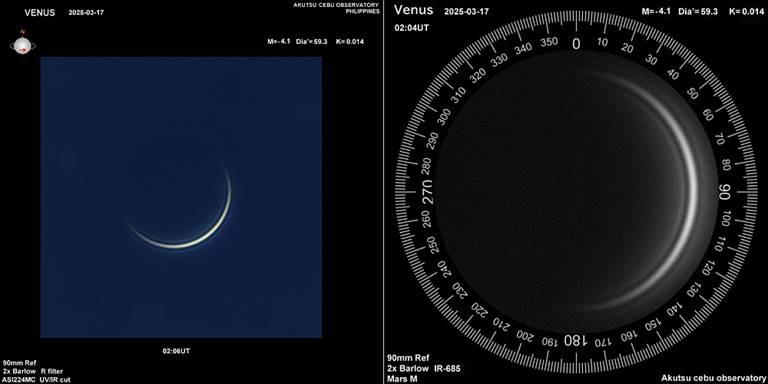
Task: Click the Akutsu cebu observatory footer credit
Action: [712, 378]
